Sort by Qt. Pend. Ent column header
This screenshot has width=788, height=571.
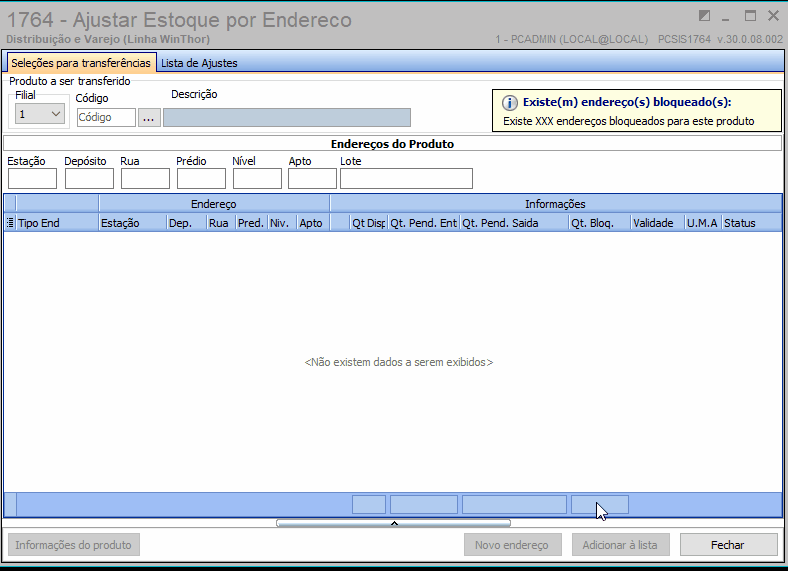pos(424,223)
